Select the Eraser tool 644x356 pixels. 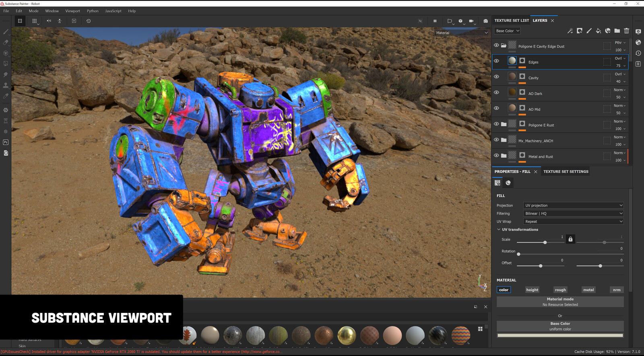[6, 42]
